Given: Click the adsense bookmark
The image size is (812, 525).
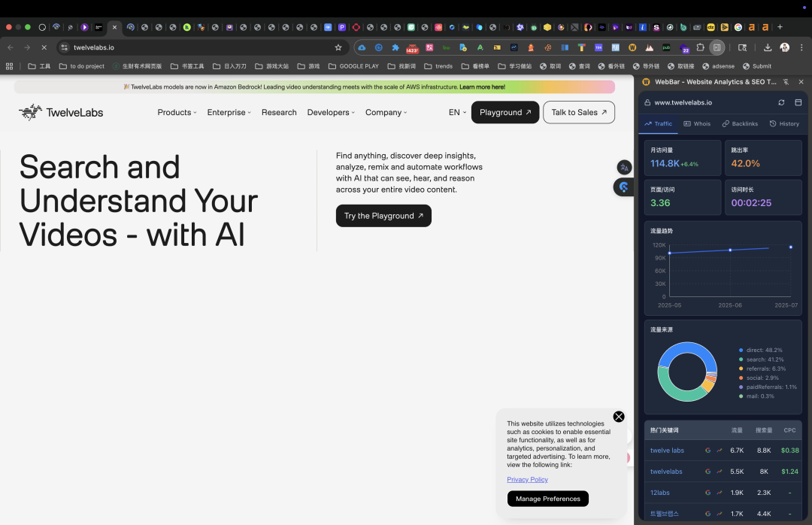Looking at the screenshot, I should pos(718,66).
